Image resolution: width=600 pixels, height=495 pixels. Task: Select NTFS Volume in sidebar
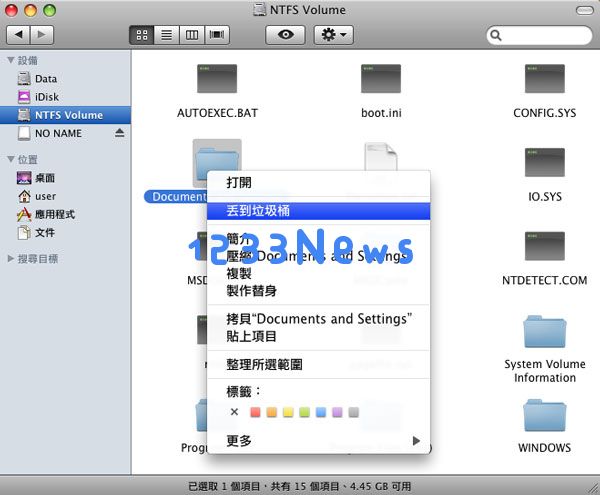point(65,115)
